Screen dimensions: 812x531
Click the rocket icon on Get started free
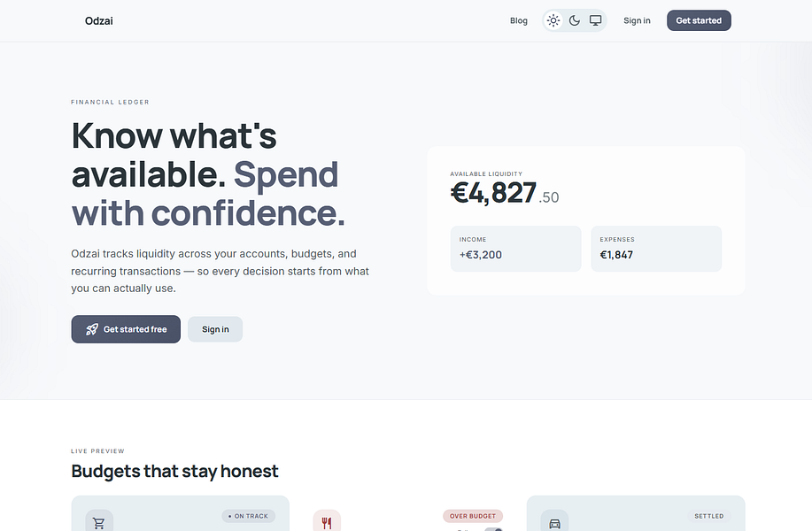pyautogui.click(x=92, y=329)
